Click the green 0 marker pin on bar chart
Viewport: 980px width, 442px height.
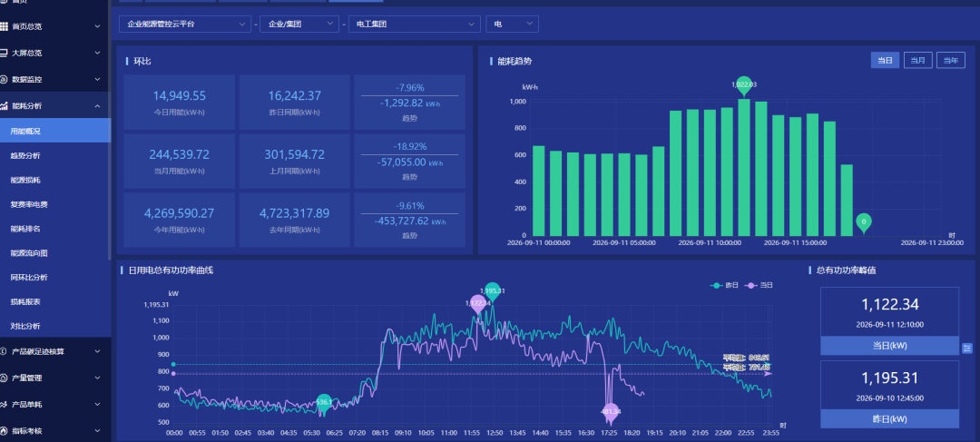click(x=864, y=222)
